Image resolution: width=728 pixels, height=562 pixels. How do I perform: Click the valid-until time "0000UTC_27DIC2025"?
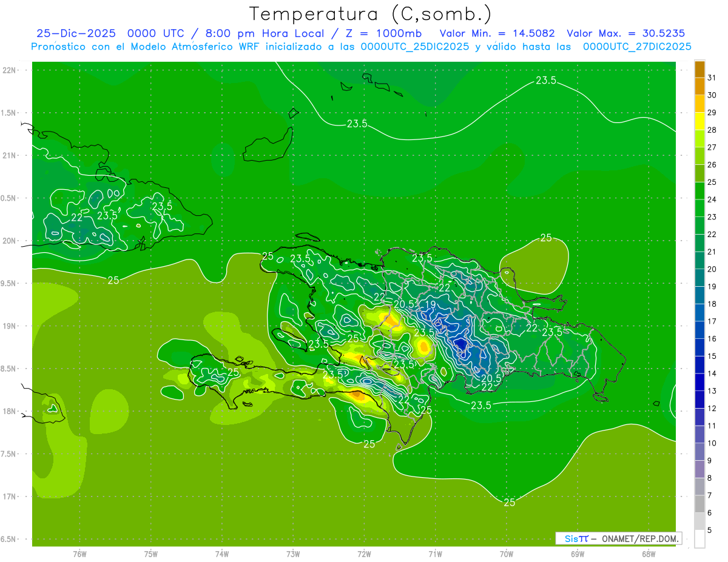tap(637, 47)
